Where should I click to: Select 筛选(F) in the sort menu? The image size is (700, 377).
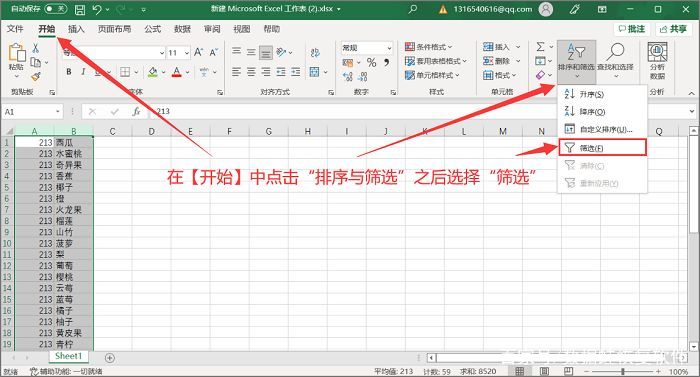point(602,148)
